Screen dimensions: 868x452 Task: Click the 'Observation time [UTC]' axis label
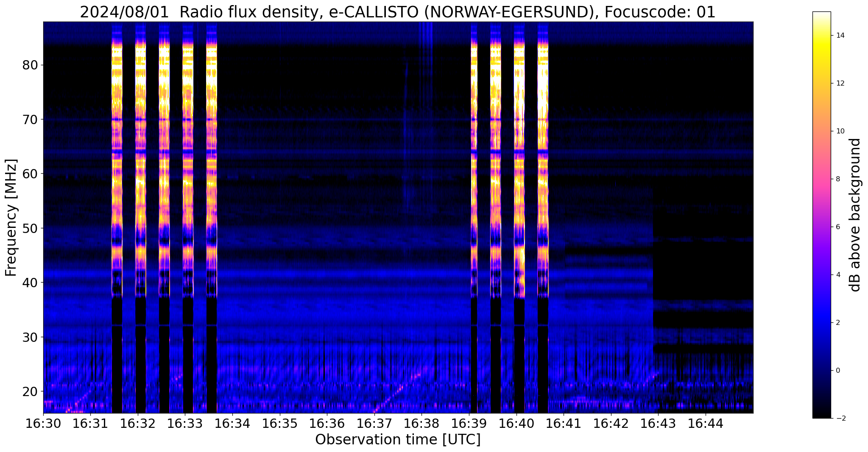[x=398, y=440]
